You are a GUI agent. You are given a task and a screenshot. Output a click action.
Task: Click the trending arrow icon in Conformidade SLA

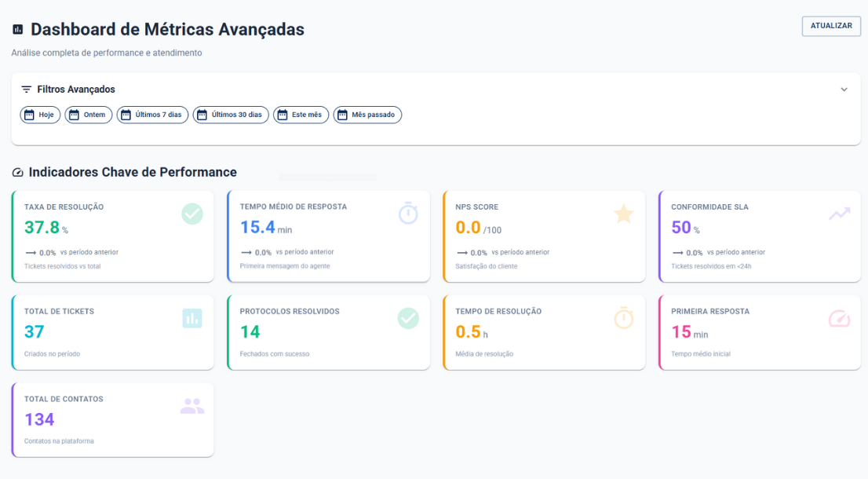pos(839,214)
